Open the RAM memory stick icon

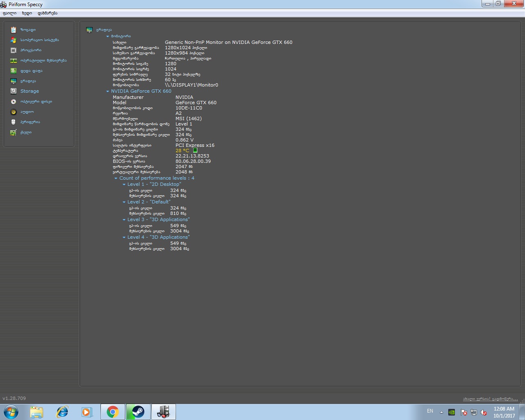click(14, 60)
